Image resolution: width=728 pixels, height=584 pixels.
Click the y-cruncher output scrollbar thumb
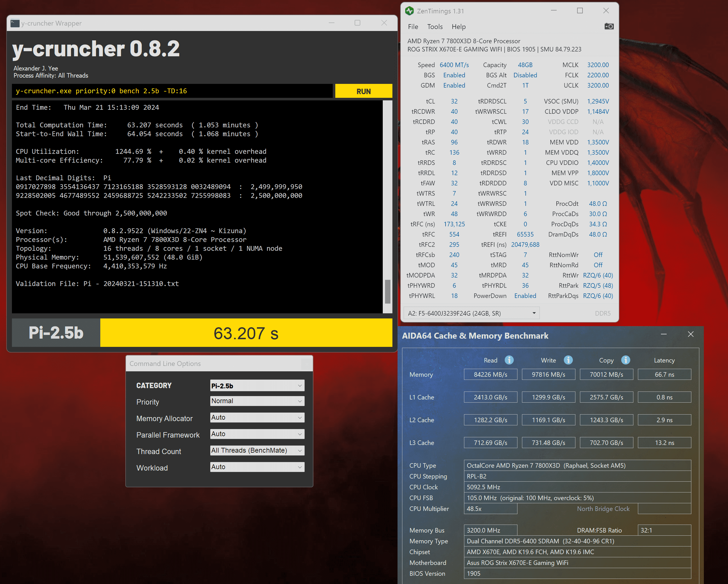click(388, 292)
